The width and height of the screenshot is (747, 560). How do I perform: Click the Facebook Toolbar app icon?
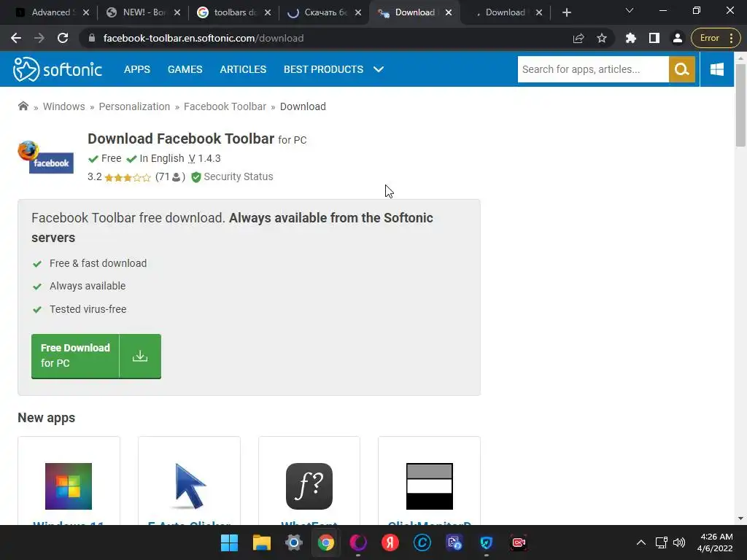click(46, 157)
